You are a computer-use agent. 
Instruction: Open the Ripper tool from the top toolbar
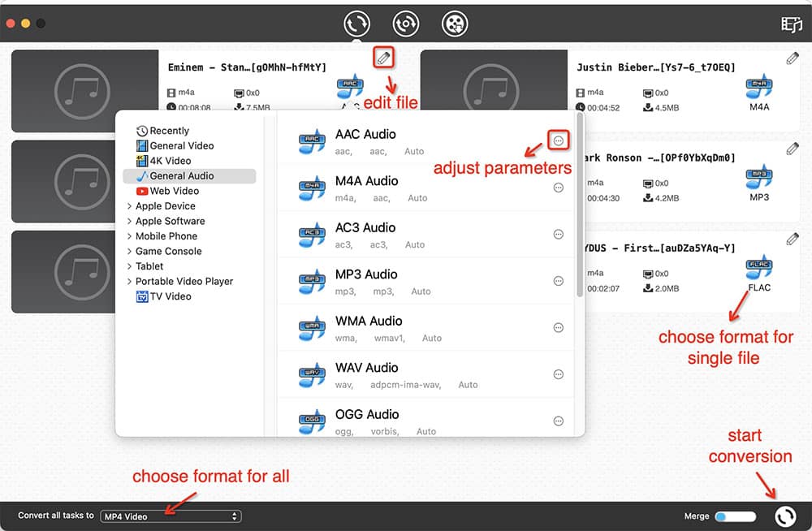(x=406, y=24)
